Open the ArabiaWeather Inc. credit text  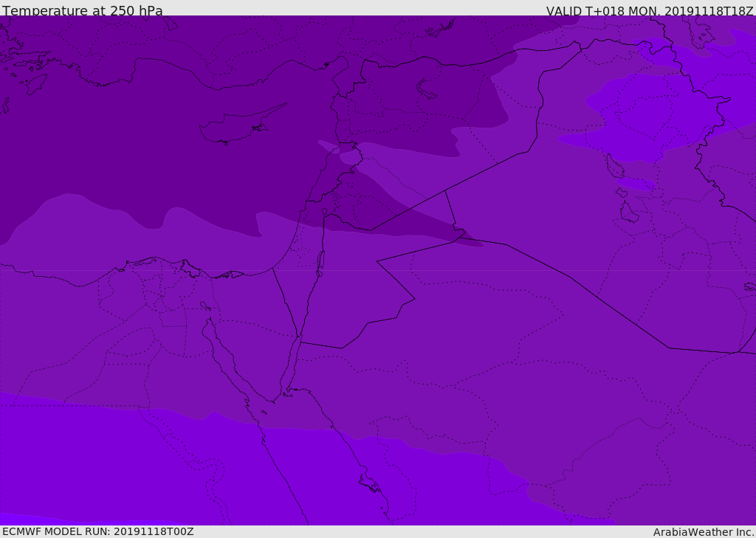click(703, 531)
